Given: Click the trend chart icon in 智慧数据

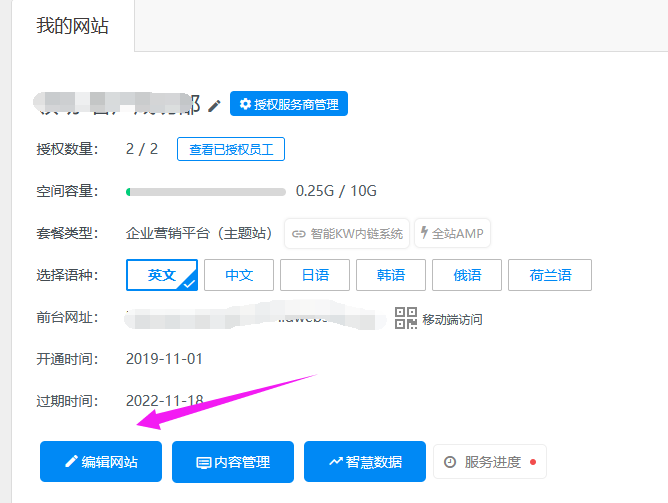Looking at the screenshot, I should coord(336,461).
